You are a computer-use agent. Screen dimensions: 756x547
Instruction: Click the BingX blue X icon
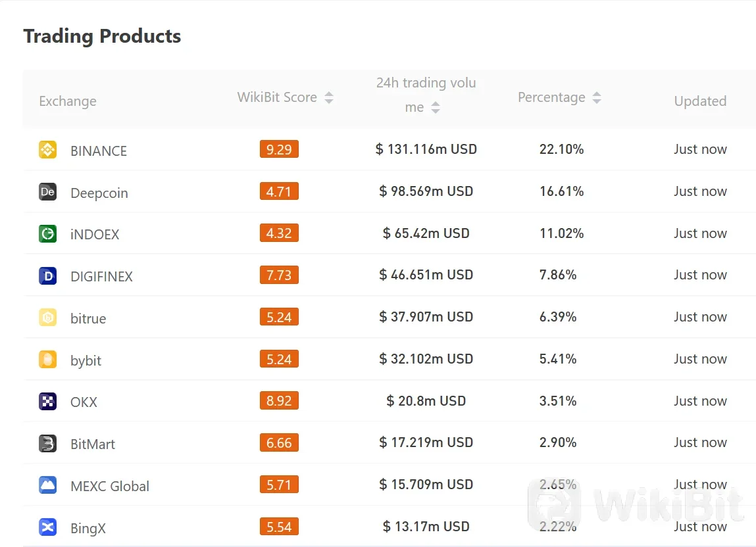click(48, 527)
